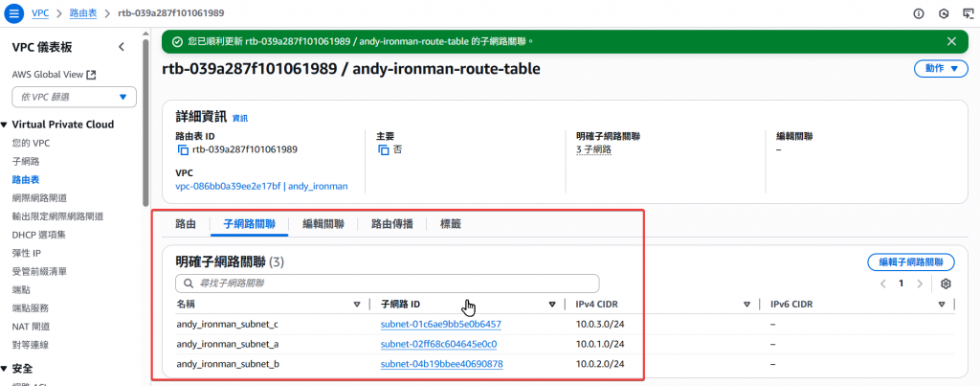Open the 標籤 tab

[450, 224]
